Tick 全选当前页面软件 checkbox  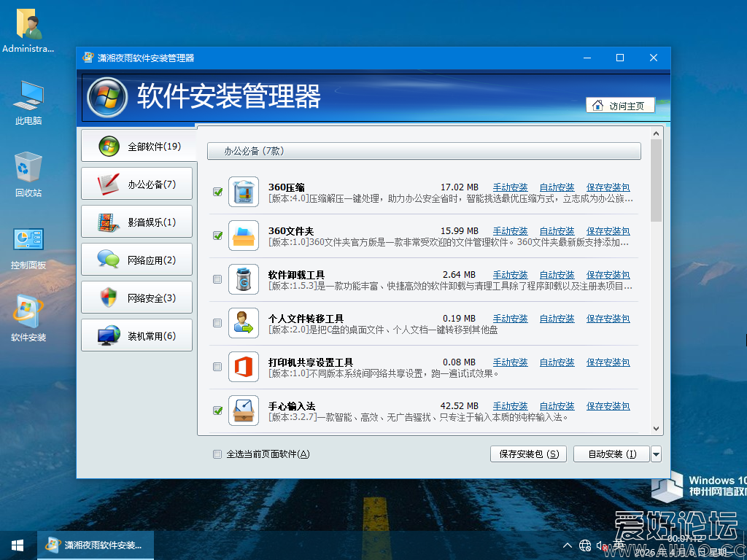217,454
